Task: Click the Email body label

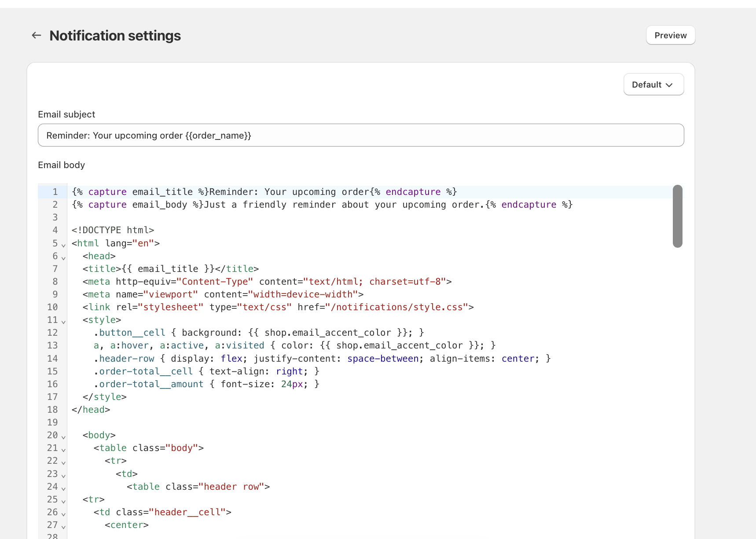Action: (x=62, y=165)
